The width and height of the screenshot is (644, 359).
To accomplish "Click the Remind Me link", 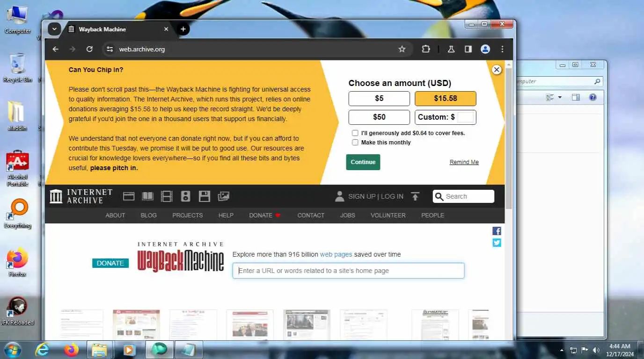I will (x=464, y=162).
